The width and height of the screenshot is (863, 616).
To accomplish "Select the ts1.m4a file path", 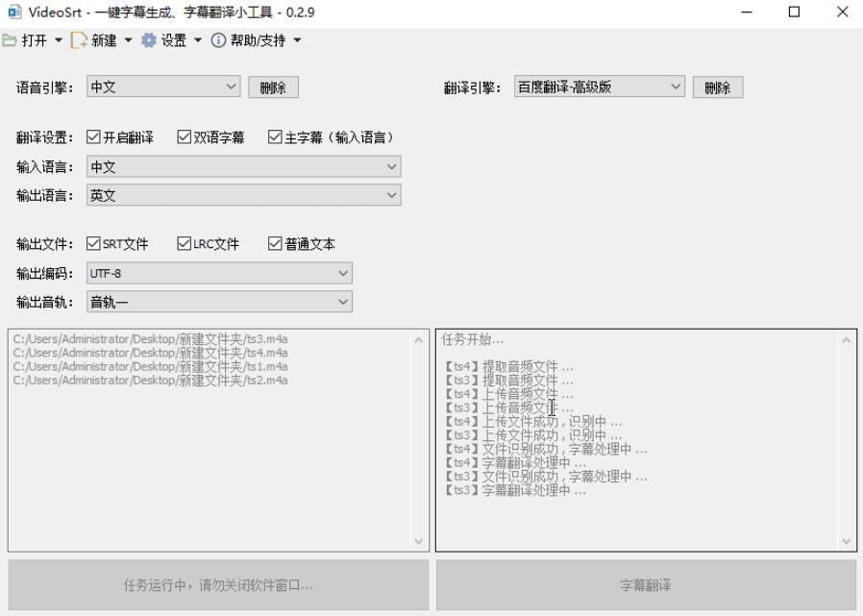I will (x=150, y=366).
